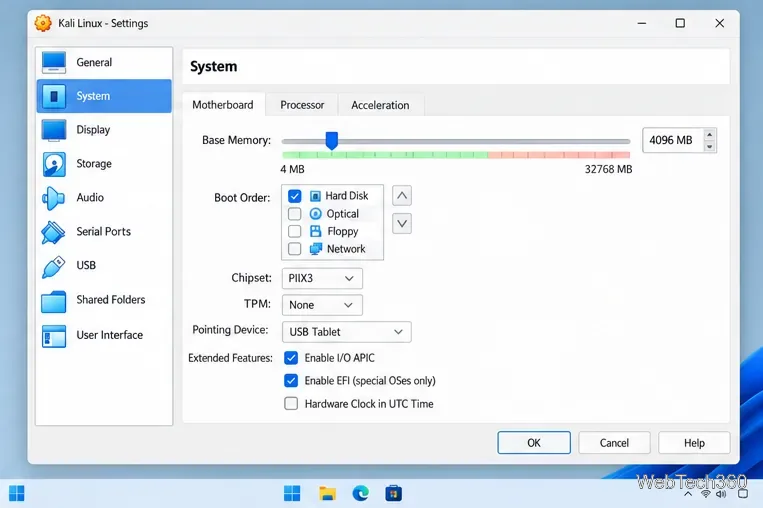Open the Chipset PIIX3 dropdown

pyautogui.click(x=322, y=278)
